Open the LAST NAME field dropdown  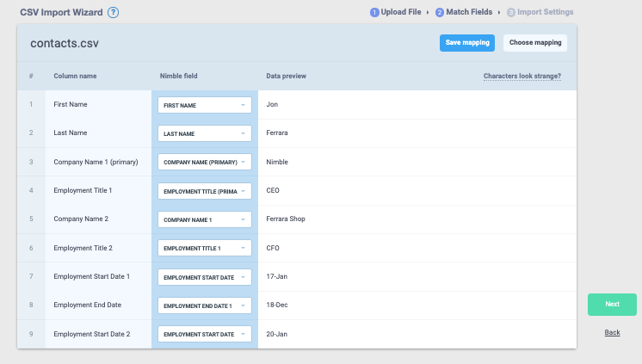205,133
